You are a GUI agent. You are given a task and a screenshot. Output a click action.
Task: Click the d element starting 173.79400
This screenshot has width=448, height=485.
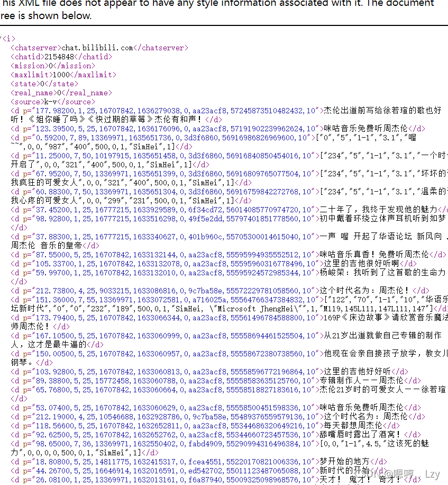228,322
